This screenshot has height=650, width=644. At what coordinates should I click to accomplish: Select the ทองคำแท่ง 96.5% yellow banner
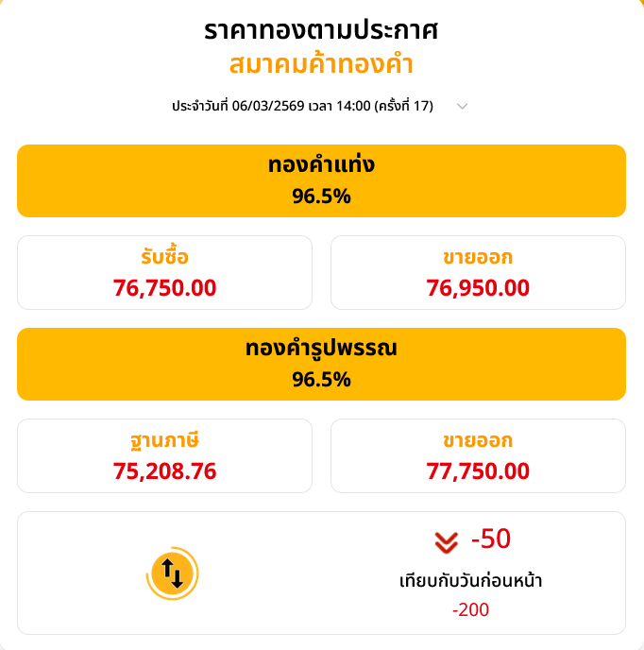click(321, 180)
